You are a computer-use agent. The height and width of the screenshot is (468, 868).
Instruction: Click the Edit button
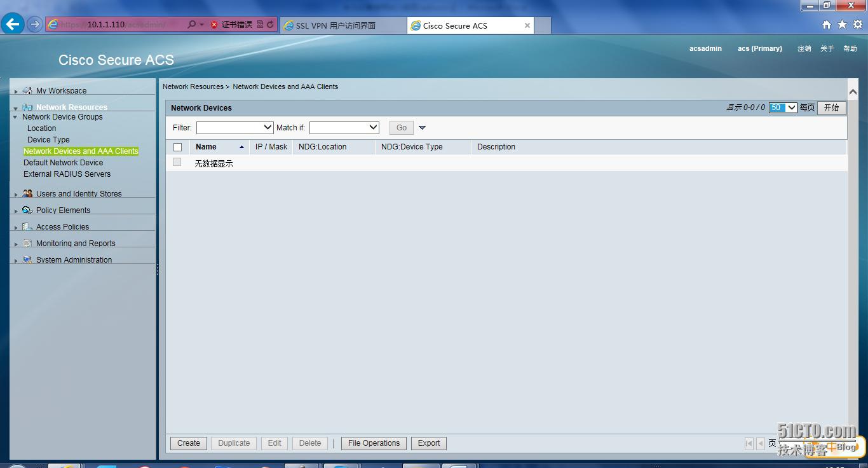275,443
